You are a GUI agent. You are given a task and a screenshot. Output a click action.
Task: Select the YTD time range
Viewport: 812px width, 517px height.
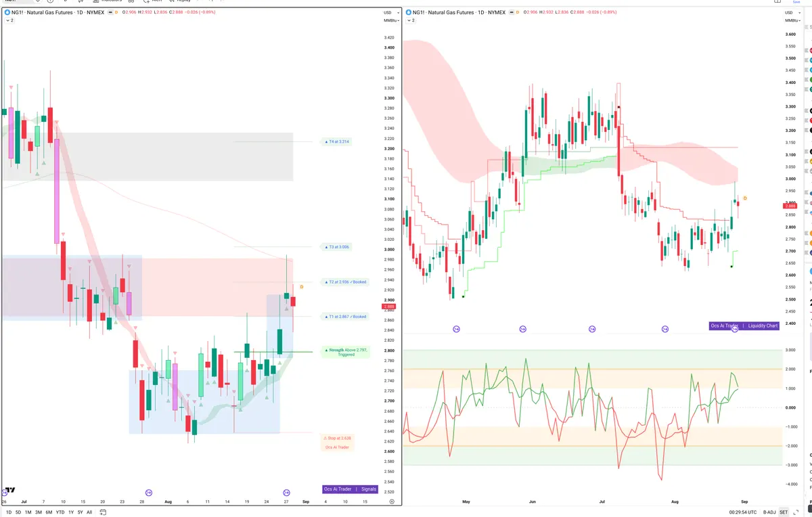60,512
